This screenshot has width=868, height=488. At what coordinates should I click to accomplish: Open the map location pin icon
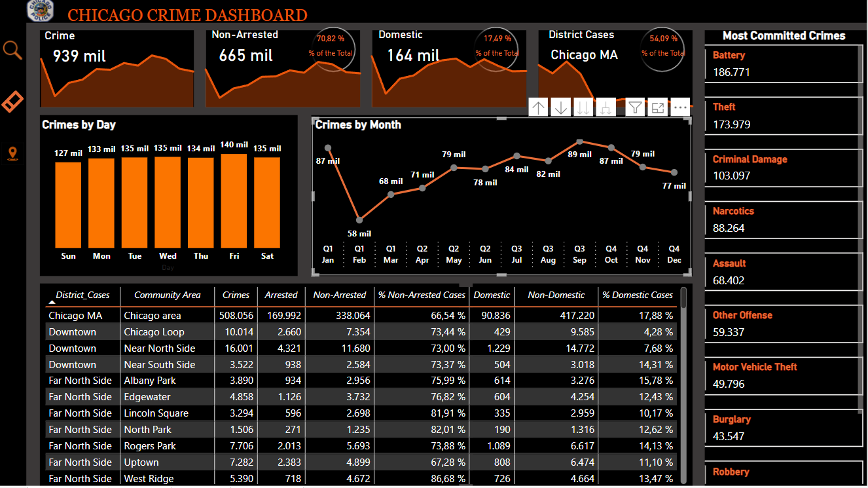click(x=12, y=154)
